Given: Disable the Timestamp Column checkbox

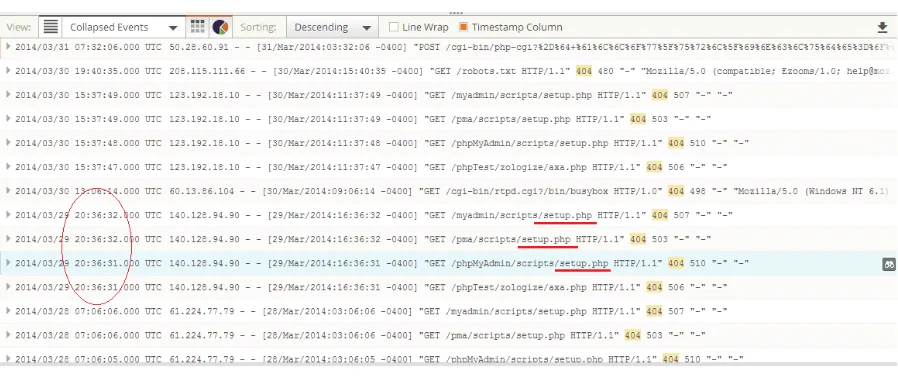Looking at the screenshot, I should (463, 27).
